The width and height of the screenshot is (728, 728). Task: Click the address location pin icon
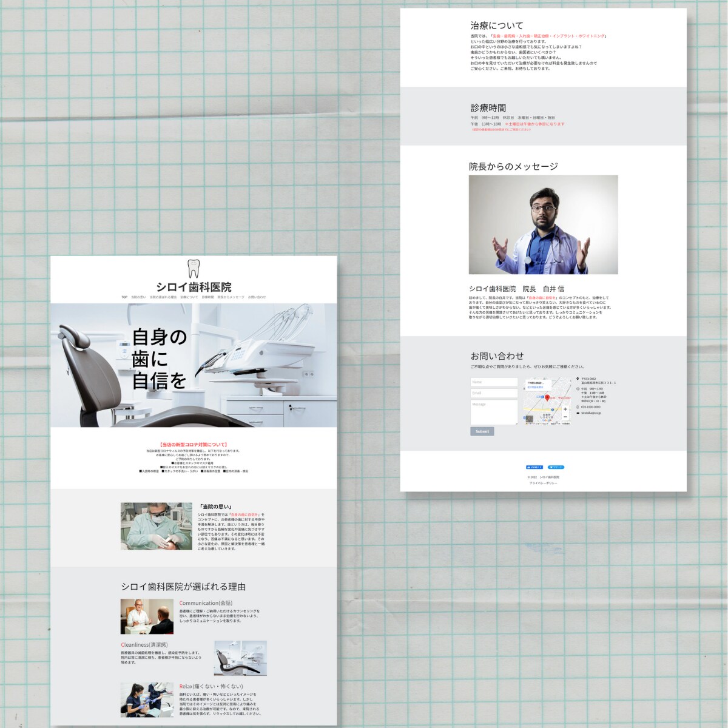coord(578,379)
